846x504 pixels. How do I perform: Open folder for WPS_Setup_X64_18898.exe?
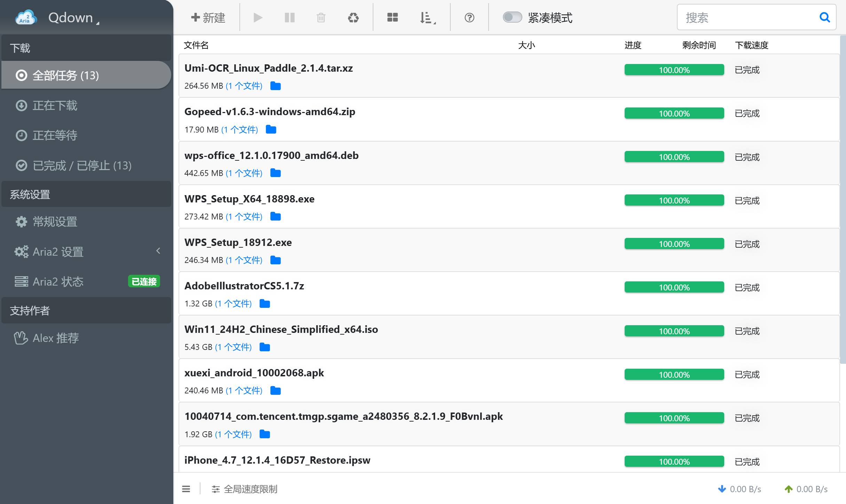(276, 216)
